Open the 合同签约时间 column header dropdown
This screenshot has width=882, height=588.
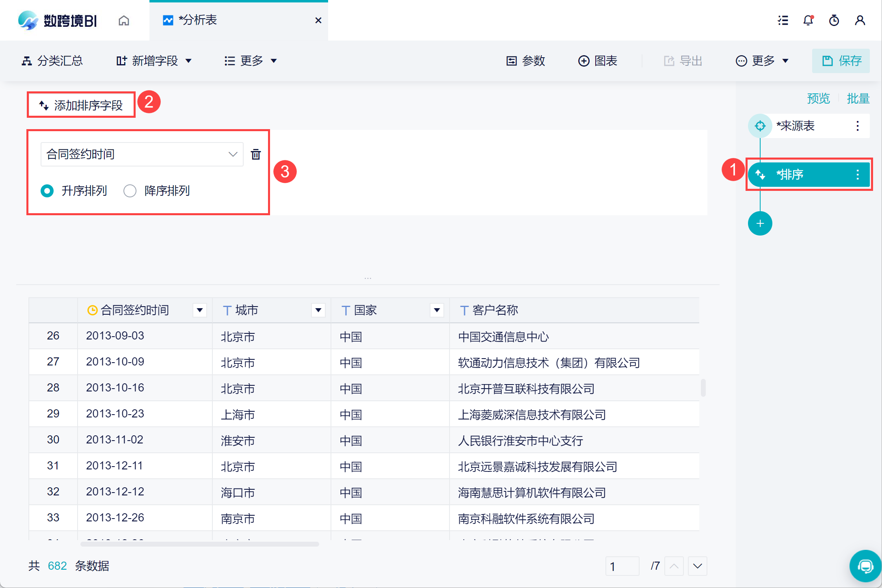coord(200,310)
